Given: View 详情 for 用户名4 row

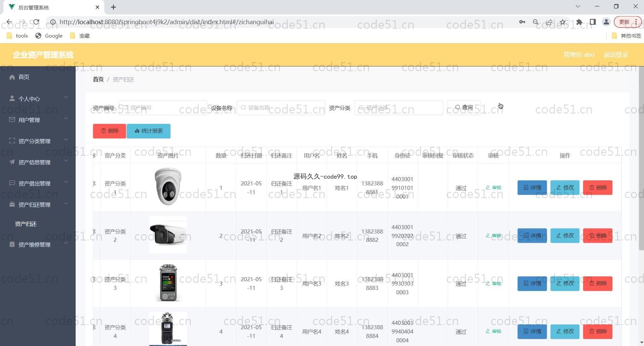Looking at the screenshot, I should point(532,332).
